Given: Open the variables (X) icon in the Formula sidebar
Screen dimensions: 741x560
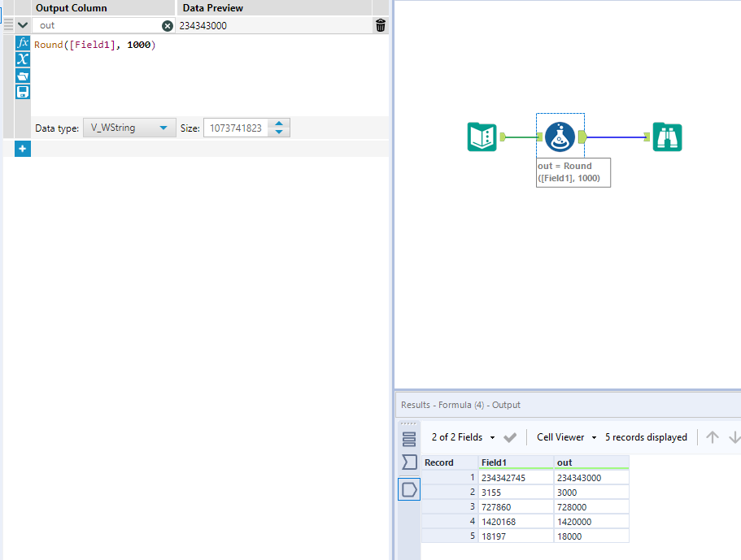Looking at the screenshot, I should [22, 59].
